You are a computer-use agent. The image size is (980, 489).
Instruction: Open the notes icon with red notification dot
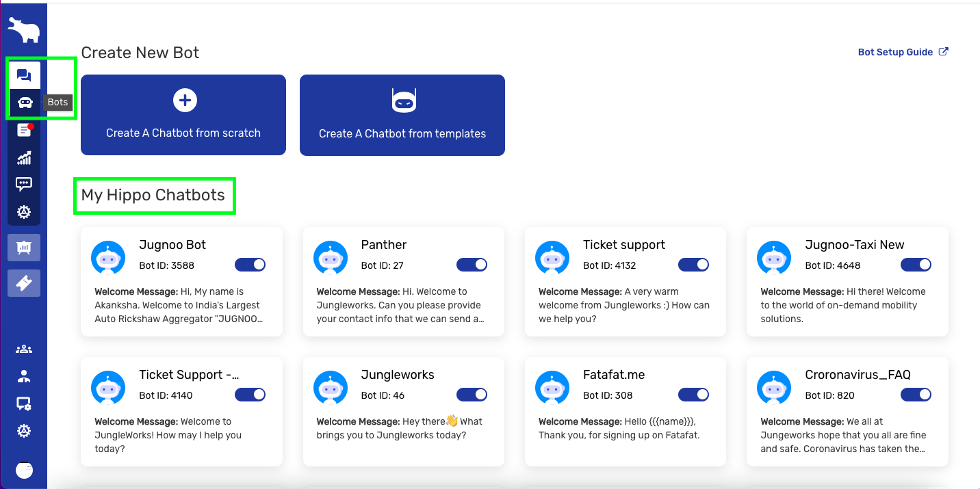pos(24,130)
